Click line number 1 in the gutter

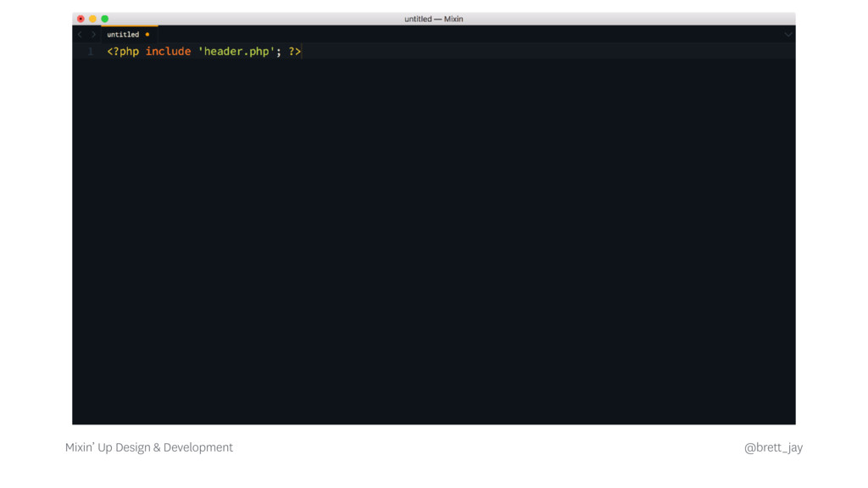tap(90, 52)
